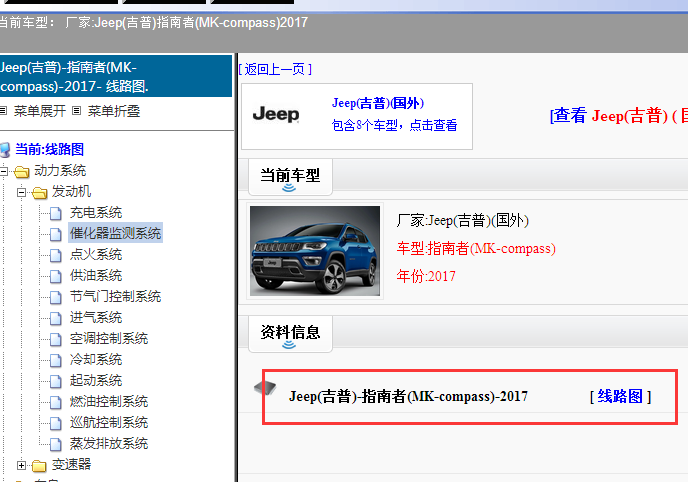Click the 厂家:Jeep(吉普)(国外) text
Viewport: 688px width, 482px height.
click(462, 220)
